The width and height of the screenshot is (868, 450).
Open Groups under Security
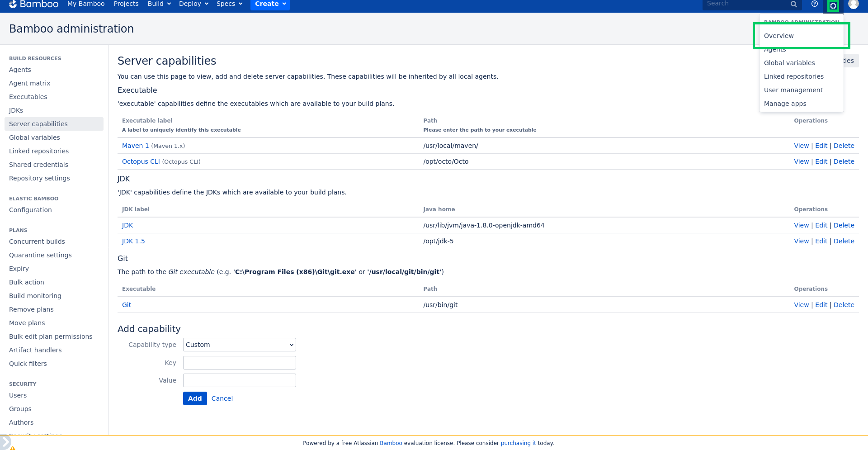[20, 409]
